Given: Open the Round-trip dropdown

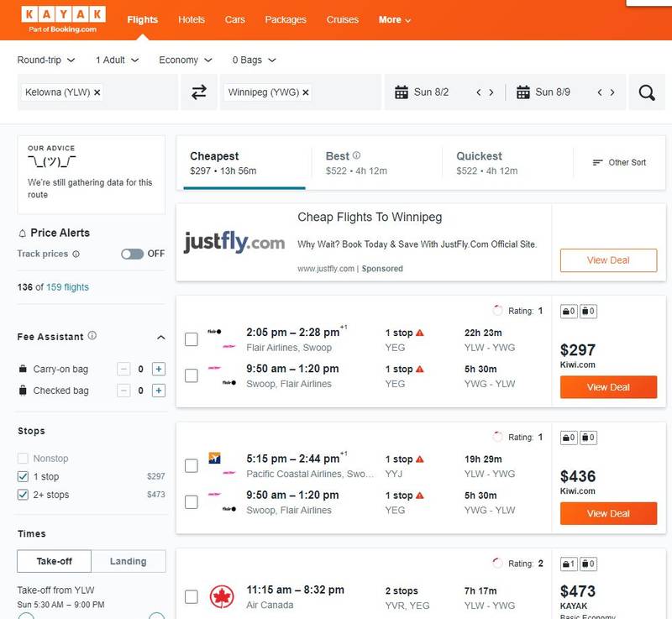Looking at the screenshot, I should [46, 60].
